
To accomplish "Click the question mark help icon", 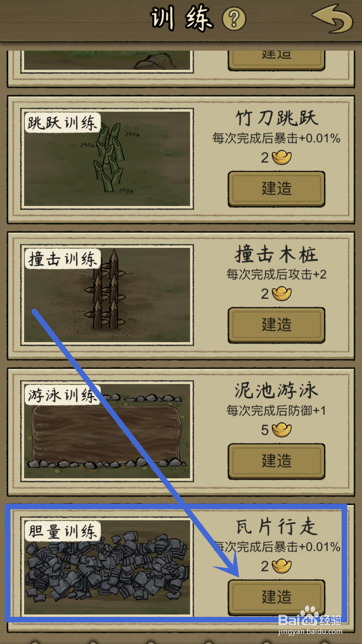I will 234,19.
